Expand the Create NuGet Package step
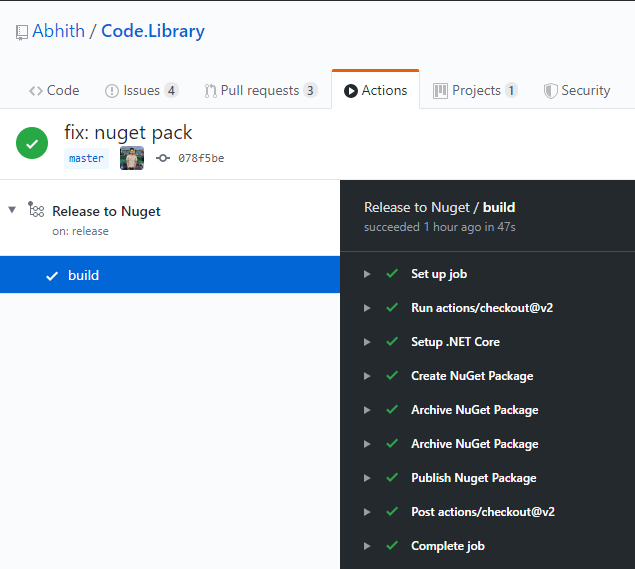Image resolution: width=635 pixels, height=569 pixels. (367, 376)
